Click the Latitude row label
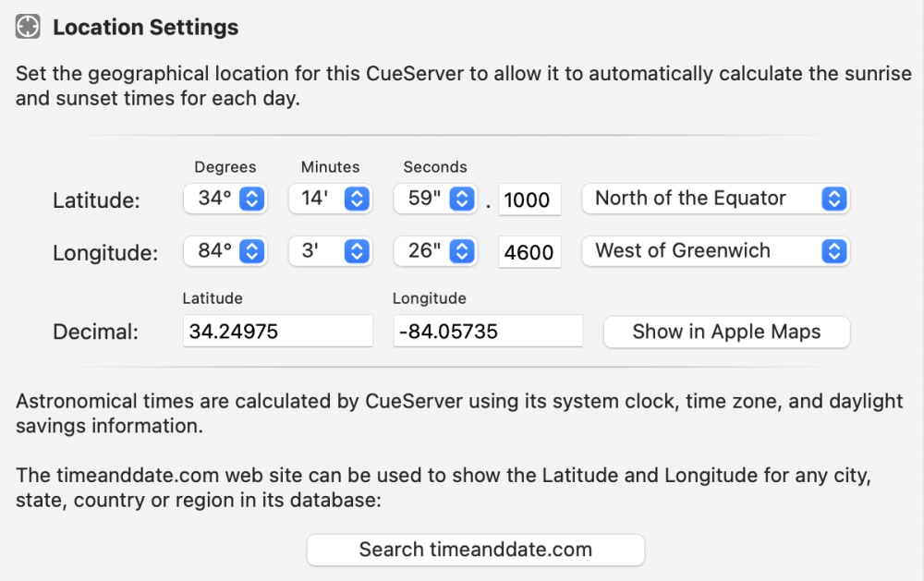The image size is (924, 581). coord(96,200)
